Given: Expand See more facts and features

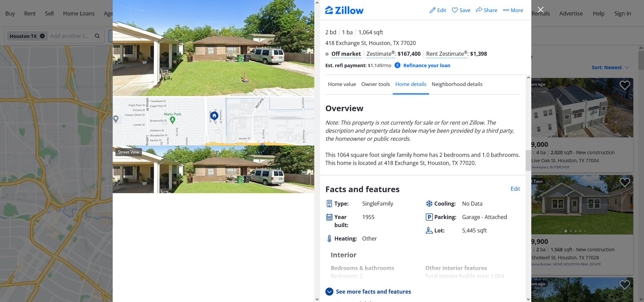Looking at the screenshot, I should [368, 292].
